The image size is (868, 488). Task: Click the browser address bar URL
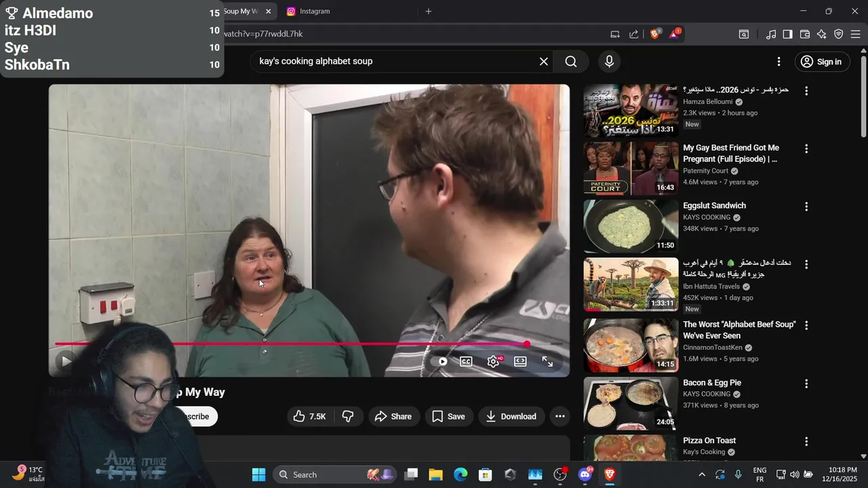click(x=263, y=34)
